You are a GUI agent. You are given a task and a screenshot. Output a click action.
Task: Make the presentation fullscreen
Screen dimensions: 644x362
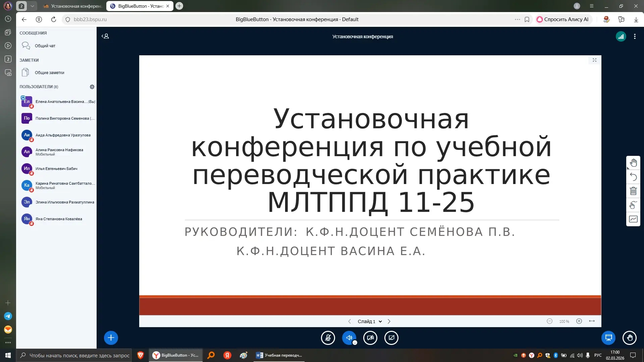coord(594,60)
